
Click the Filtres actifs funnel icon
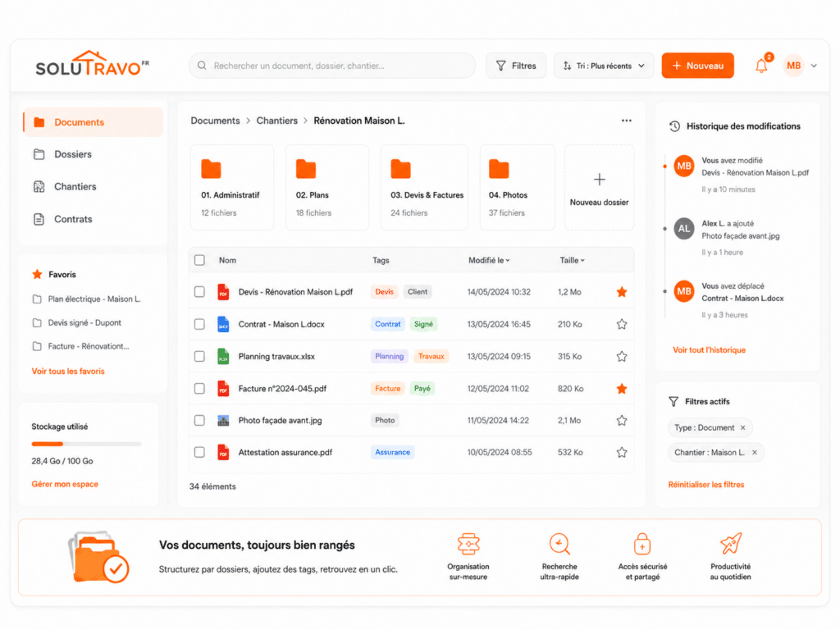pos(673,401)
